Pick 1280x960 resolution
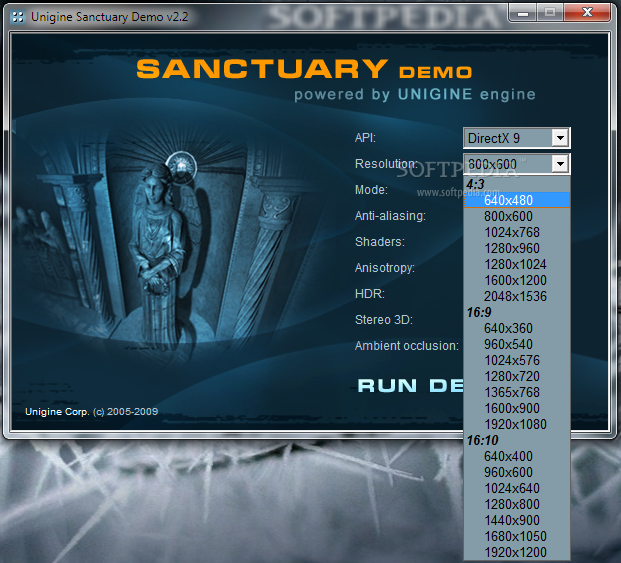Viewport: 621px width, 563px height. pos(517,248)
